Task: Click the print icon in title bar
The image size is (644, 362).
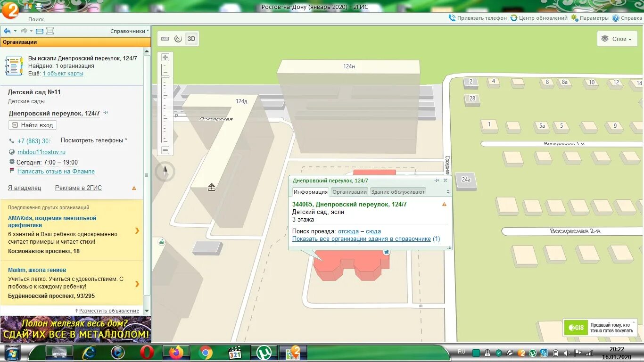Action: pos(38,6)
